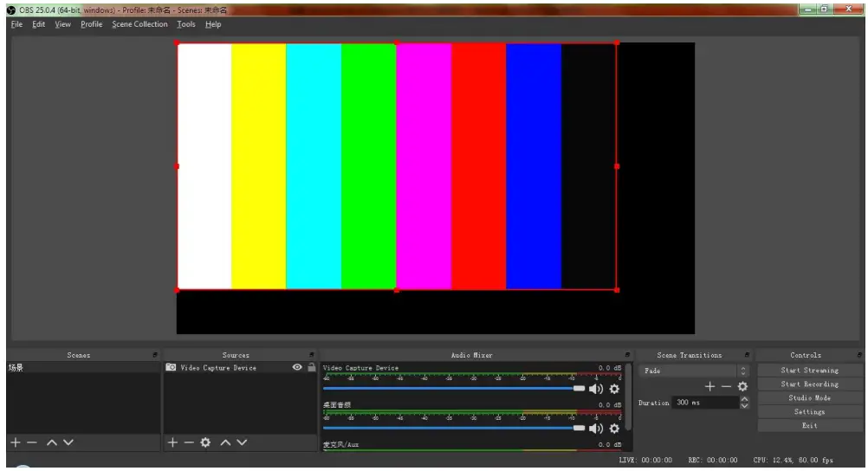Open the File menu
Image resolution: width=868 pixels, height=471 pixels.
(16, 24)
